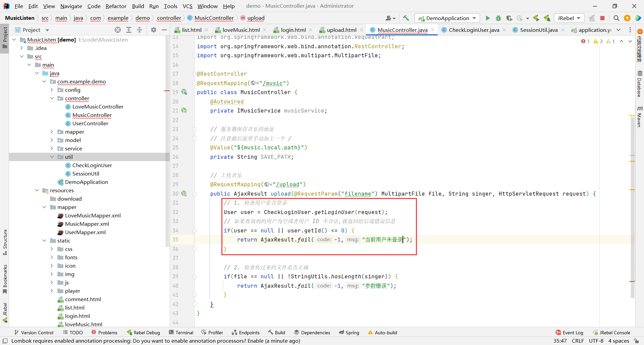Screen dimensions: 644x345
Task: Run DemoApplication with the green play icon
Action: 488,18
